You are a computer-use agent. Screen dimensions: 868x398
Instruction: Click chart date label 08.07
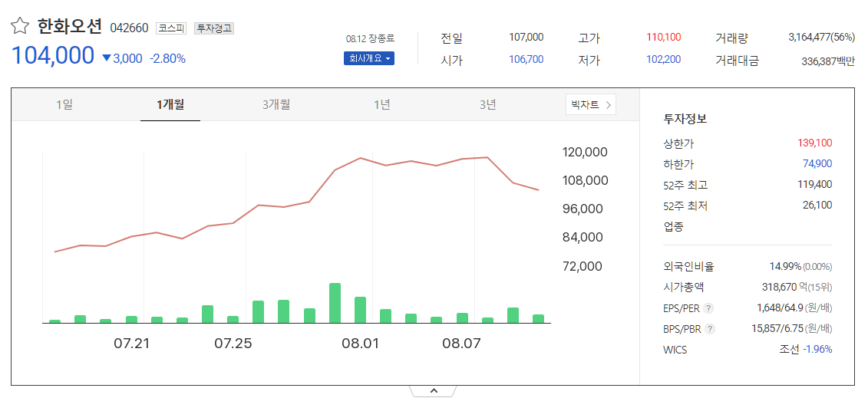pyautogui.click(x=461, y=344)
